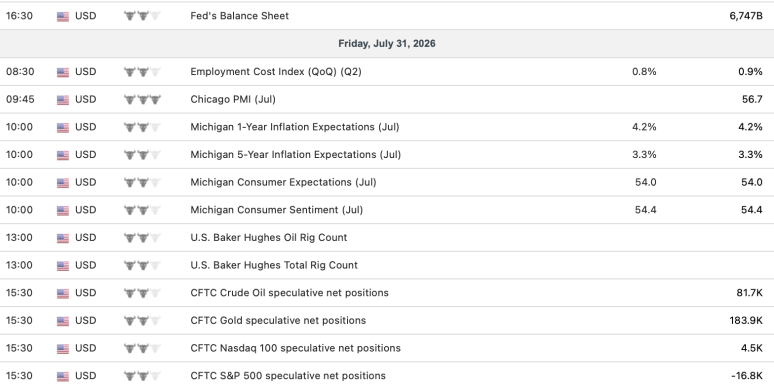Open the Chicago PMI (Jul) event
This screenshot has width=774, height=391.
click(233, 99)
